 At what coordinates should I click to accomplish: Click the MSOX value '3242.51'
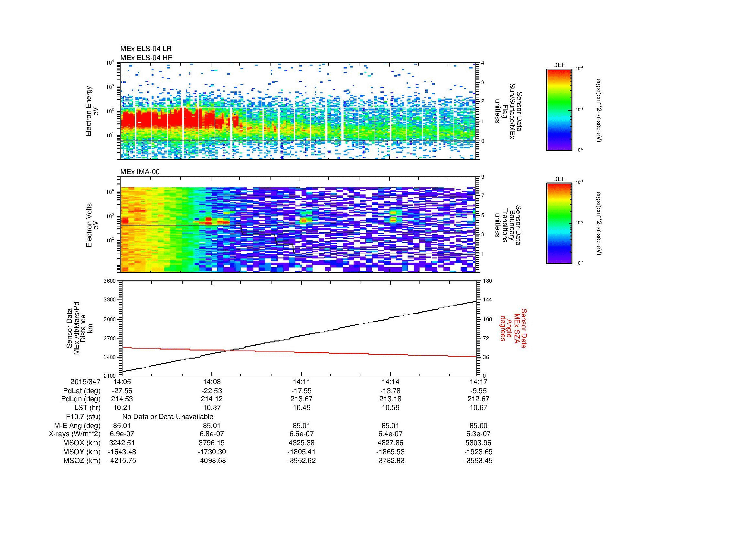click(x=122, y=443)
